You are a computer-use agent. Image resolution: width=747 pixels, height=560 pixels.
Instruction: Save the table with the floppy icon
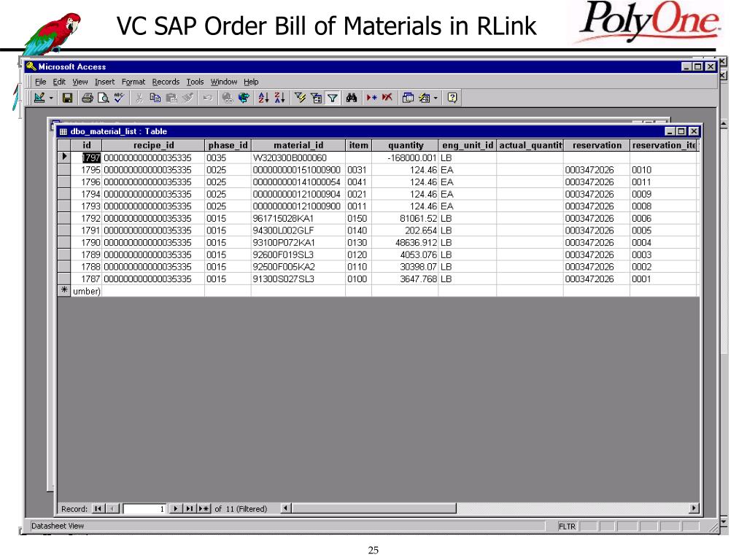[x=68, y=98]
